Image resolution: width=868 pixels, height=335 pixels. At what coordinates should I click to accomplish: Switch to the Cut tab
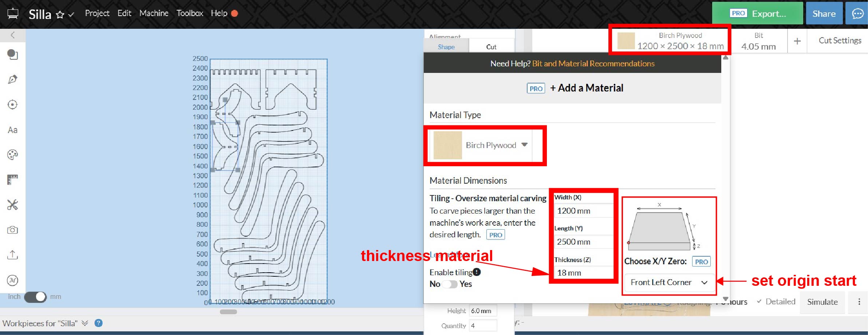click(491, 46)
